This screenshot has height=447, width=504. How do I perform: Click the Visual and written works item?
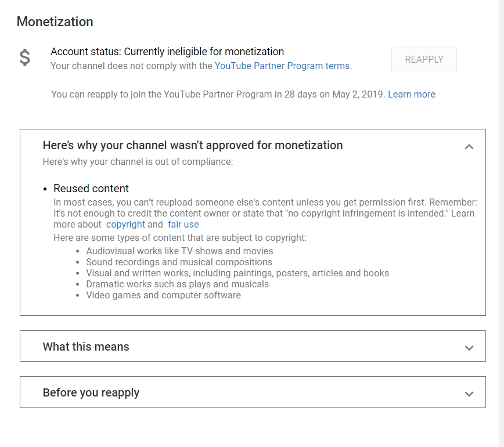tap(237, 273)
